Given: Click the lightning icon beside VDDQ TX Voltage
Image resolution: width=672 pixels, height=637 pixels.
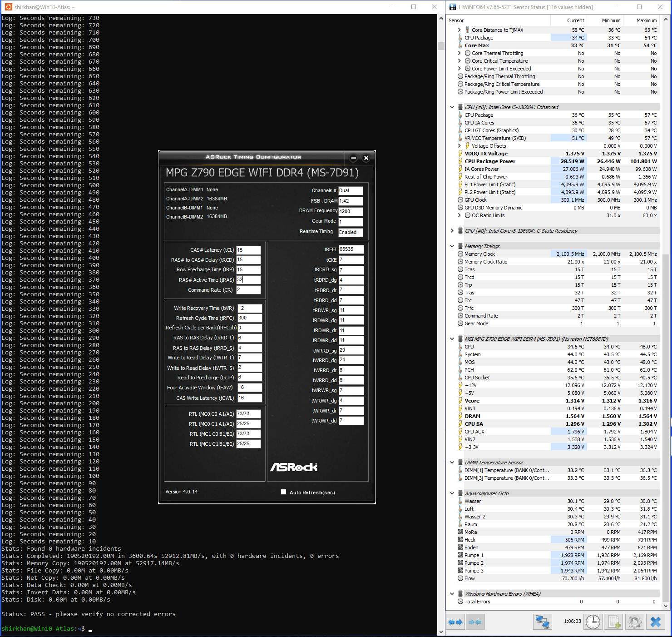Looking at the screenshot, I should (x=460, y=154).
